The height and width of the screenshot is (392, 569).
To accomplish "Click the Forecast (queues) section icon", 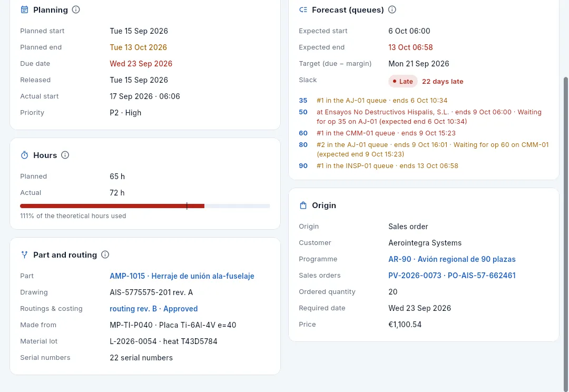I will [303, 10].
